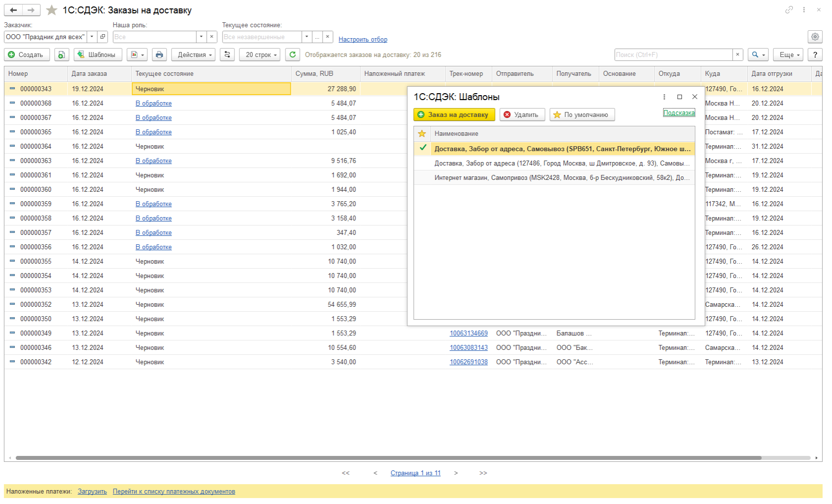Refresh the order list with the green arrow
Screen dimensions: 832x504
293,55
